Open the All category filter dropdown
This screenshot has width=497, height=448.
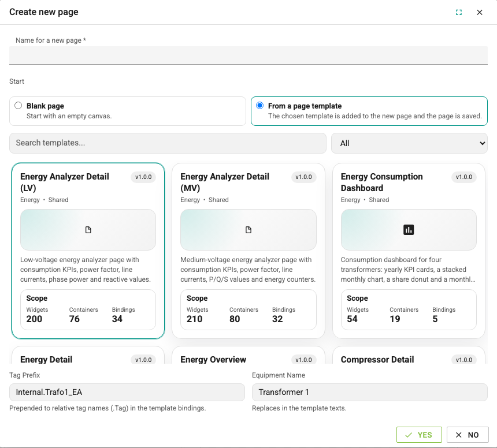point(409,143)
